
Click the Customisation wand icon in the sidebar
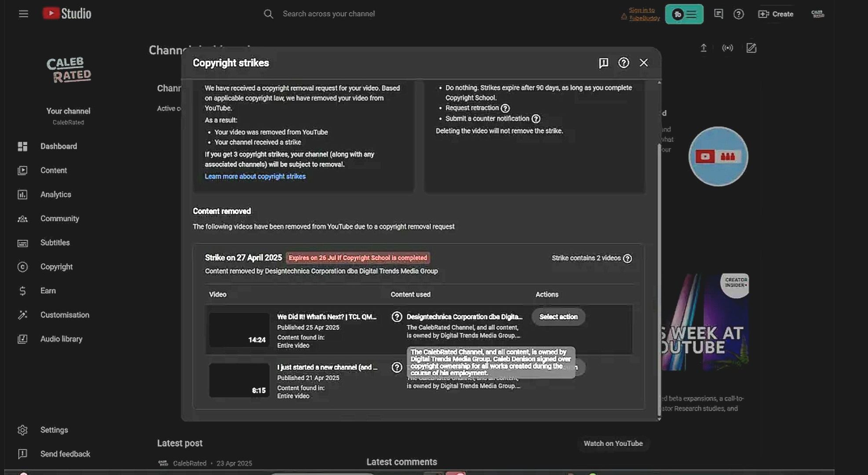[22, 315]
